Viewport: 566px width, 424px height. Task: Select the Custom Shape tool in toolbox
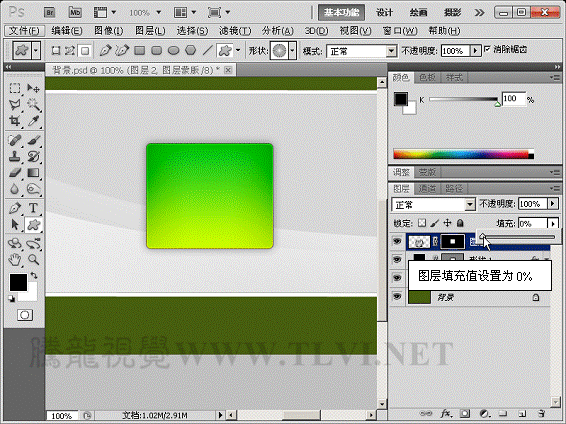click(x=33, y=225)
